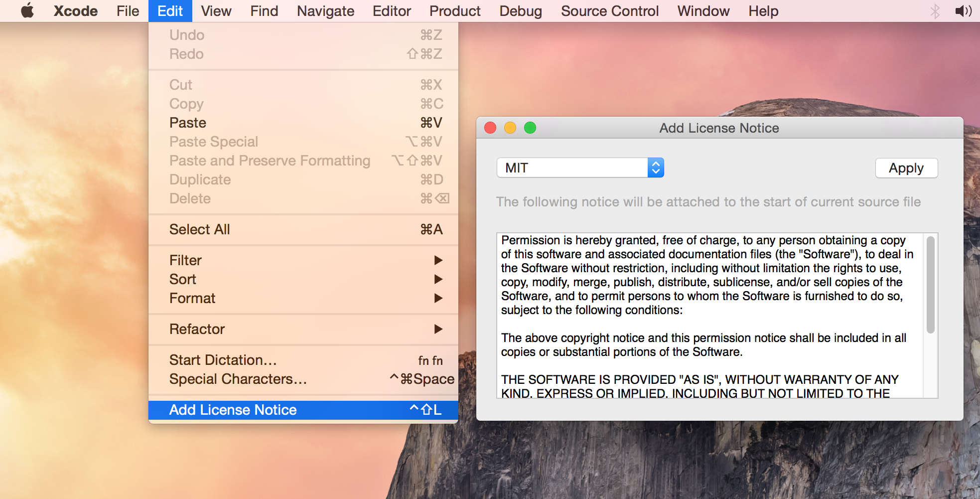Click inside the license text area

tap(710, 316)
